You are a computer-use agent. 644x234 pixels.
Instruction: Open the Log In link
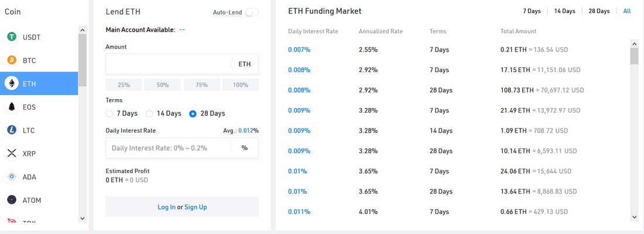pos(166,207)
